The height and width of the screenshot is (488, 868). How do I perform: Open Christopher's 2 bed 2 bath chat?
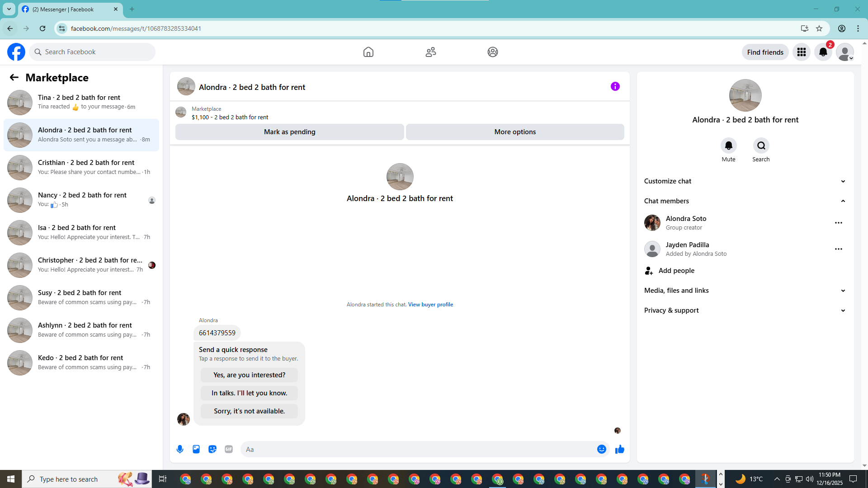(81, 265)
